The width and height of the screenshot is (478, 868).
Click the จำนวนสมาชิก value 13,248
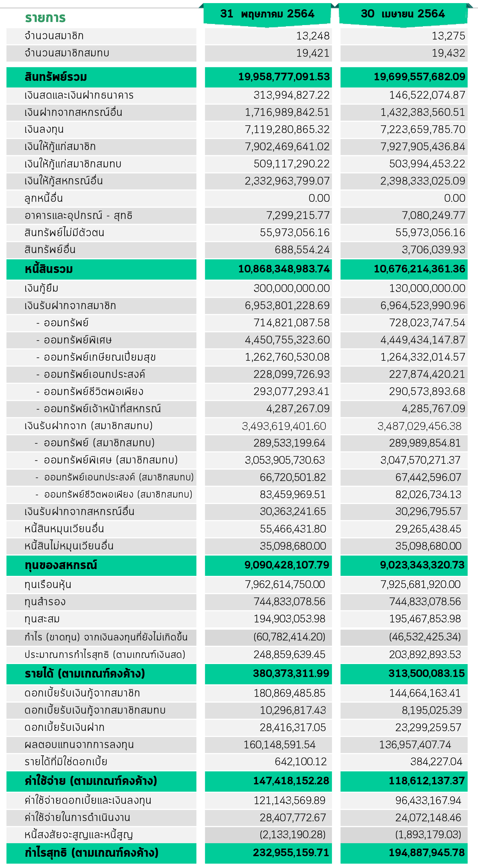click(313, 36)
